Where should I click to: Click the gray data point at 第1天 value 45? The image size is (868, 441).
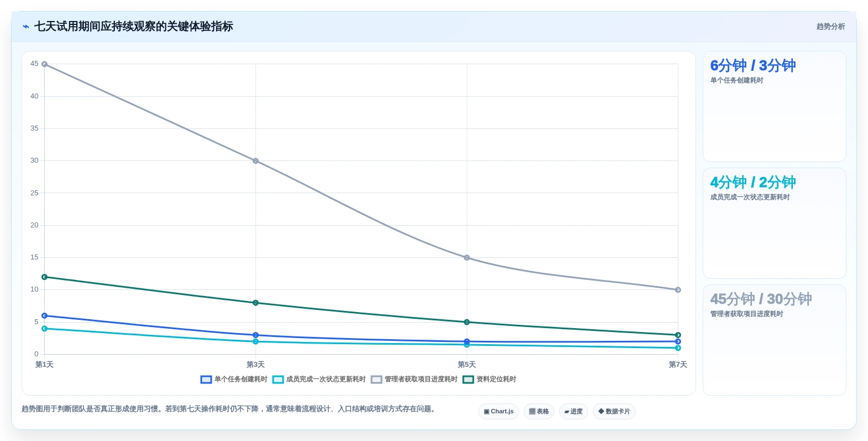(x=45, y=64)
